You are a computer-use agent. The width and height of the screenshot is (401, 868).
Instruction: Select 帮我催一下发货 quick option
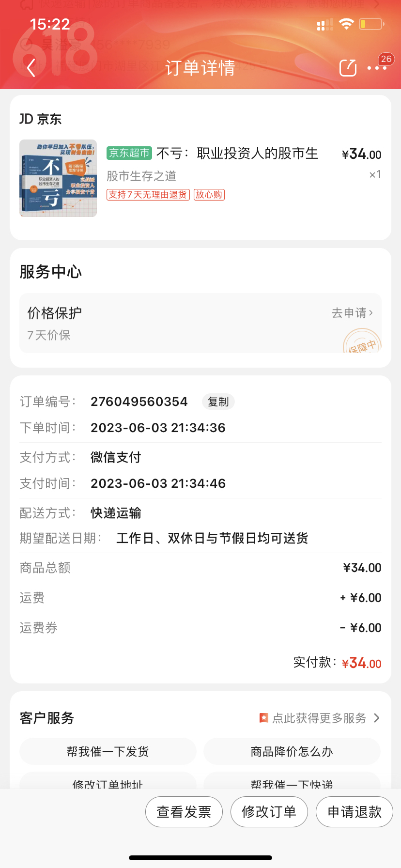[x=108, y=751]
